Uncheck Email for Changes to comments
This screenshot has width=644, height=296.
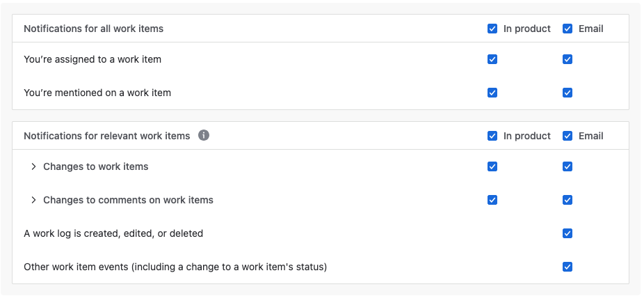pos(567,200)
